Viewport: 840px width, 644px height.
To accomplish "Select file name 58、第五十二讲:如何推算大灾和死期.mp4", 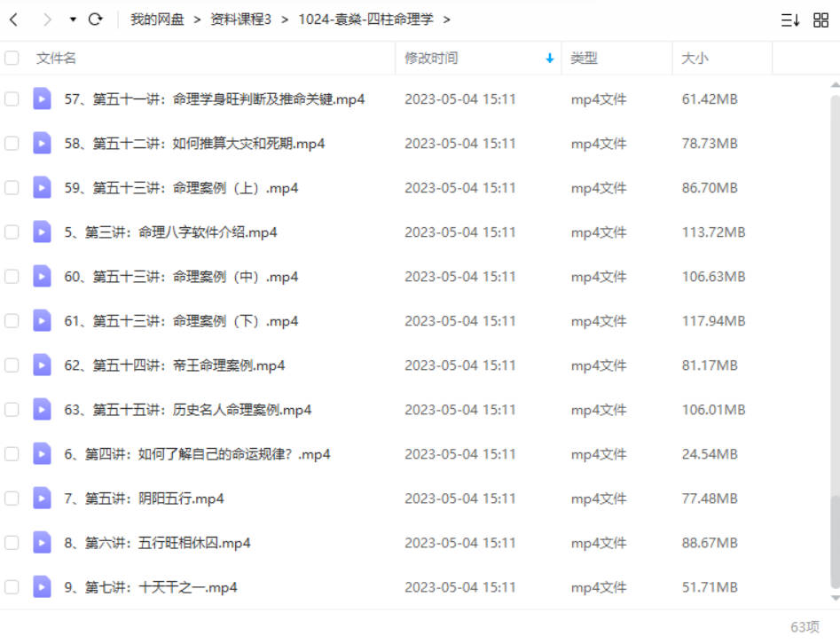I will [194, 144].
